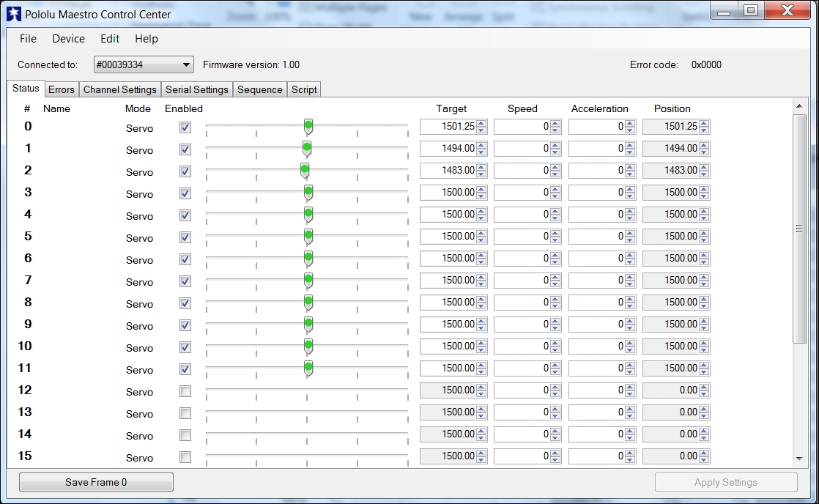Click channel 6 slider green handle
Image resolution: width=819 pixels, height=504 pixels.
pyautogui.click(x=308, y=258)
